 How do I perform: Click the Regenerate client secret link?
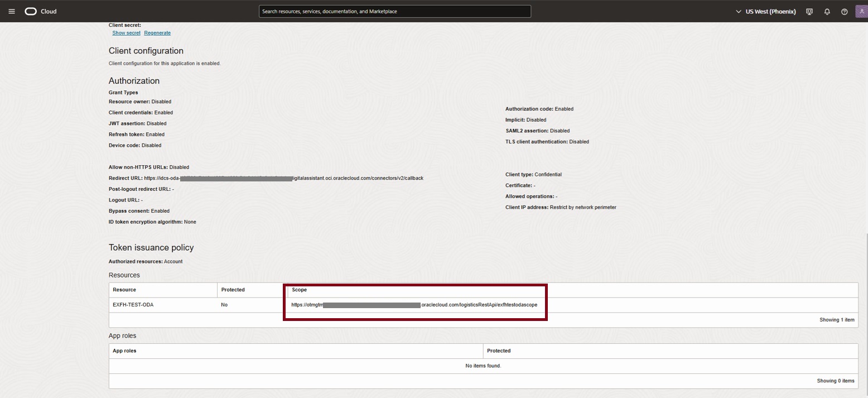point(157,33)
